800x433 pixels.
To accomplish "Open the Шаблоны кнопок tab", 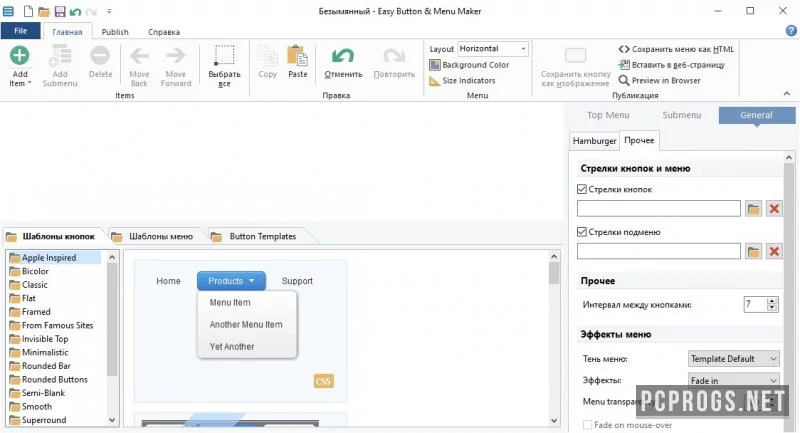I will pyautogui.click(x=53, y=237).
